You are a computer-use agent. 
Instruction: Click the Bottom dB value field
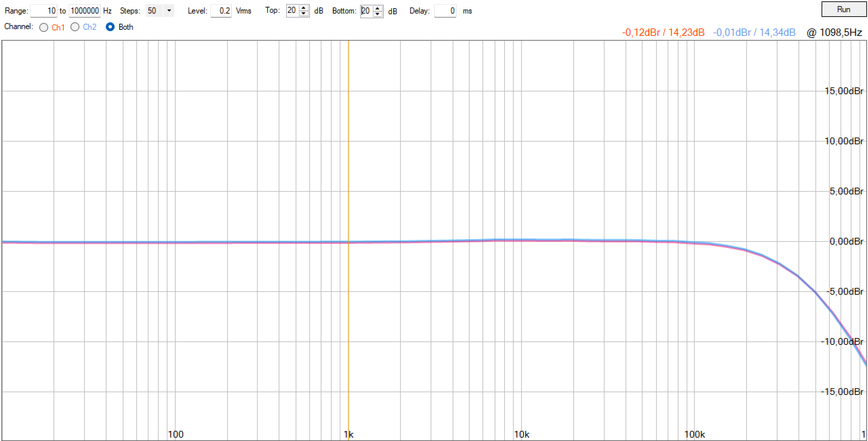tap(366, 11)
